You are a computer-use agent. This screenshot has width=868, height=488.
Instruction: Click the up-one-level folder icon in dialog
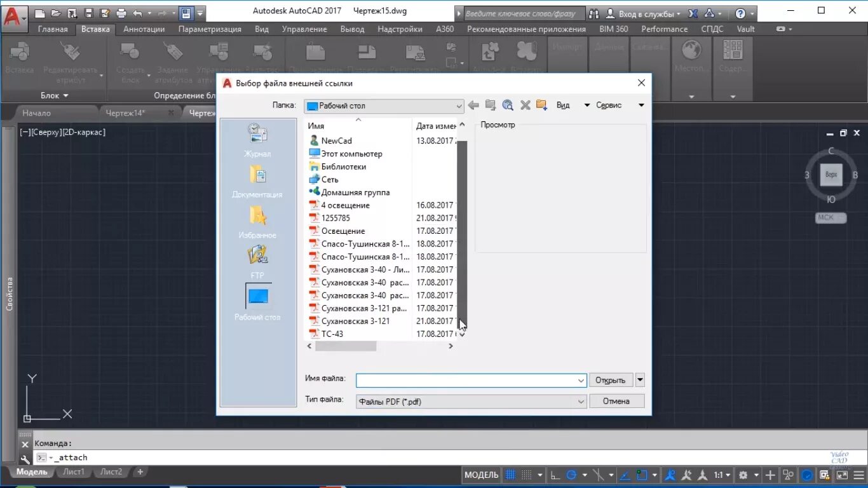point(491,105)
